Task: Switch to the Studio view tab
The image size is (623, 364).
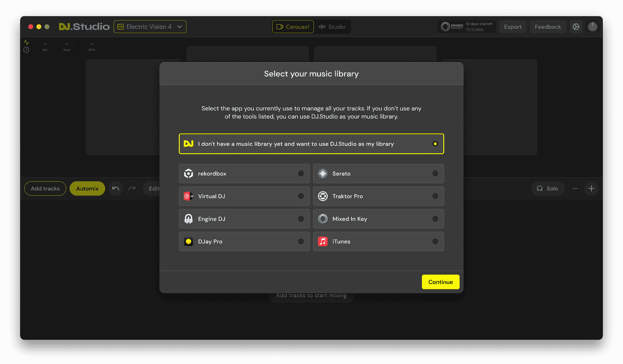Action: coord(332,26)
